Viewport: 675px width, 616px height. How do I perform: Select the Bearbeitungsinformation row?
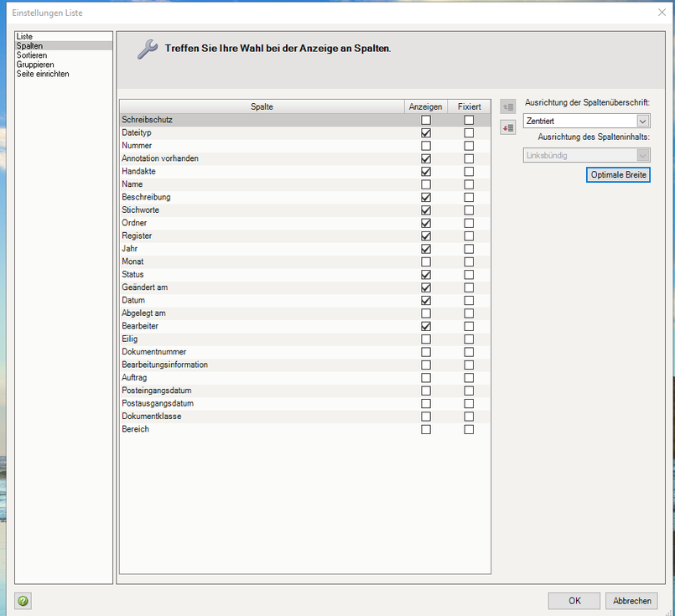click(304, 365)
